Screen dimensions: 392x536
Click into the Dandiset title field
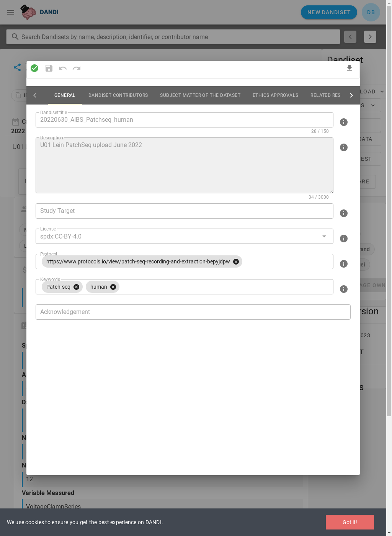click(184, 120)
